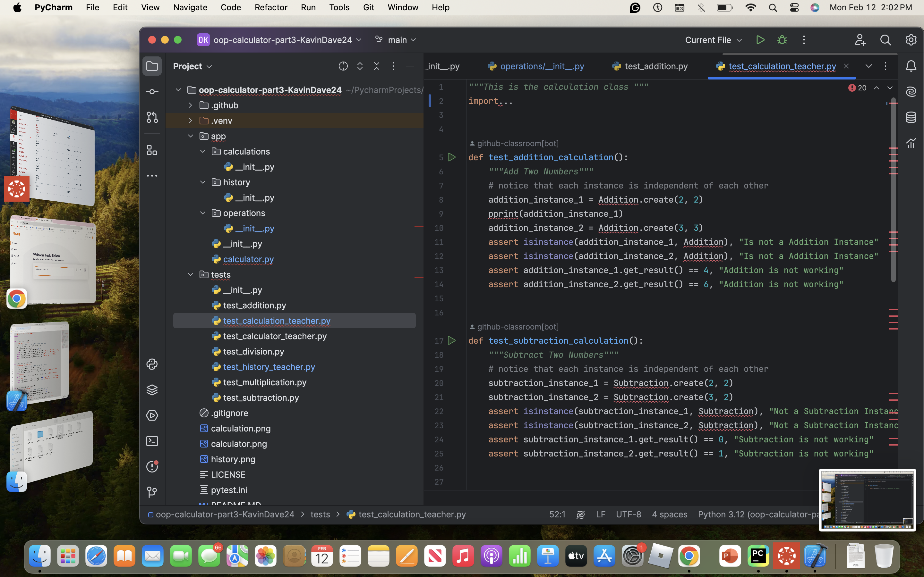924x577 pixels.
Task: Collapse the calculations folder
Action: pyautogui.click(x=203, y=152)
